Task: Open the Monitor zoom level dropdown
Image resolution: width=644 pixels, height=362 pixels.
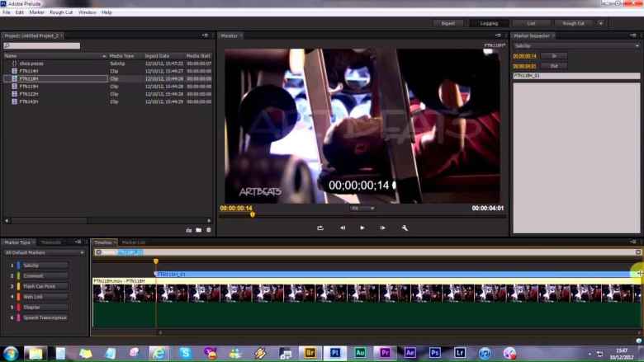Action: click(x=362, y=209)
